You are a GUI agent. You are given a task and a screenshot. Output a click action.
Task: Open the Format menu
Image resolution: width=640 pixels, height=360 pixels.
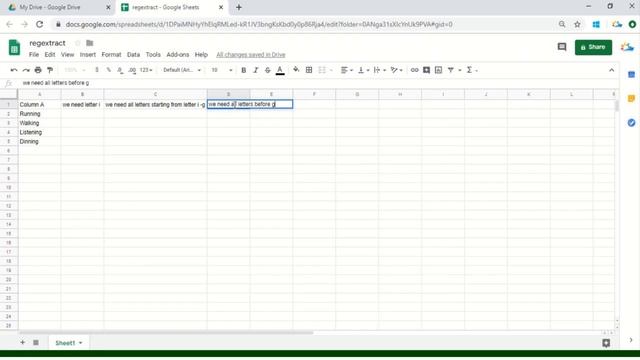tap(111, 55)
